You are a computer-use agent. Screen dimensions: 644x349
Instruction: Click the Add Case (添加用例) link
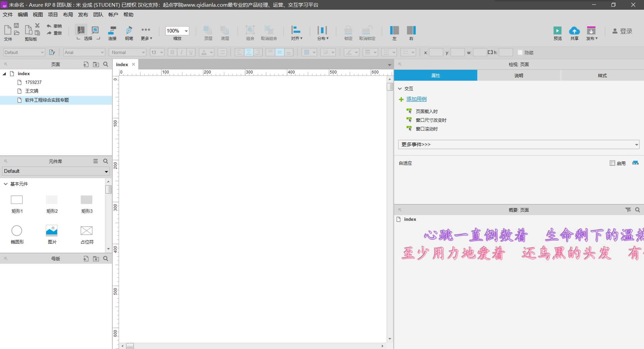[417, 99]
